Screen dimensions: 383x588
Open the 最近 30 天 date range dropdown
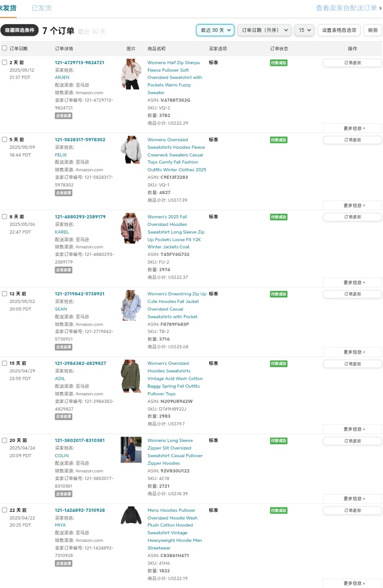pos(214,29)
